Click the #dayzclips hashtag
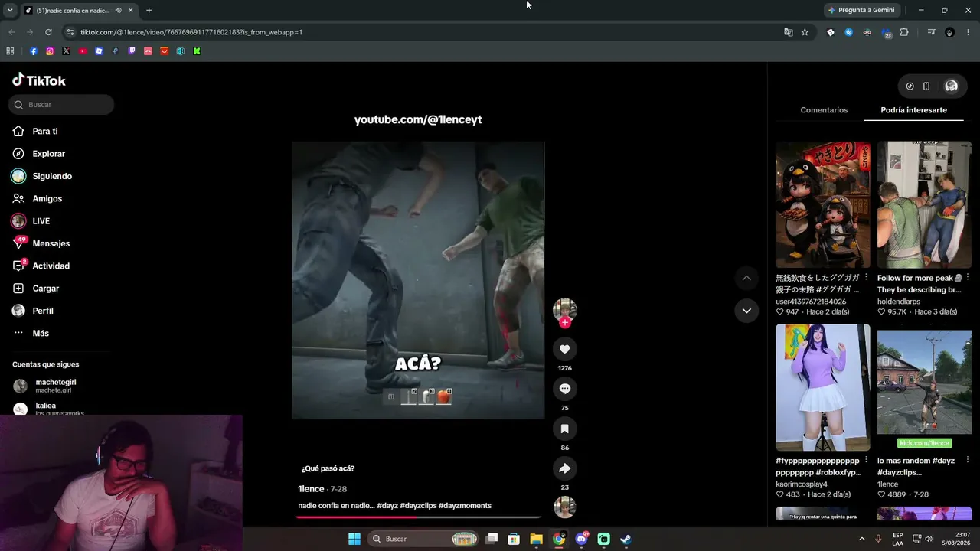980x551 pixels. pyautogui.click(x=417, y=506)
